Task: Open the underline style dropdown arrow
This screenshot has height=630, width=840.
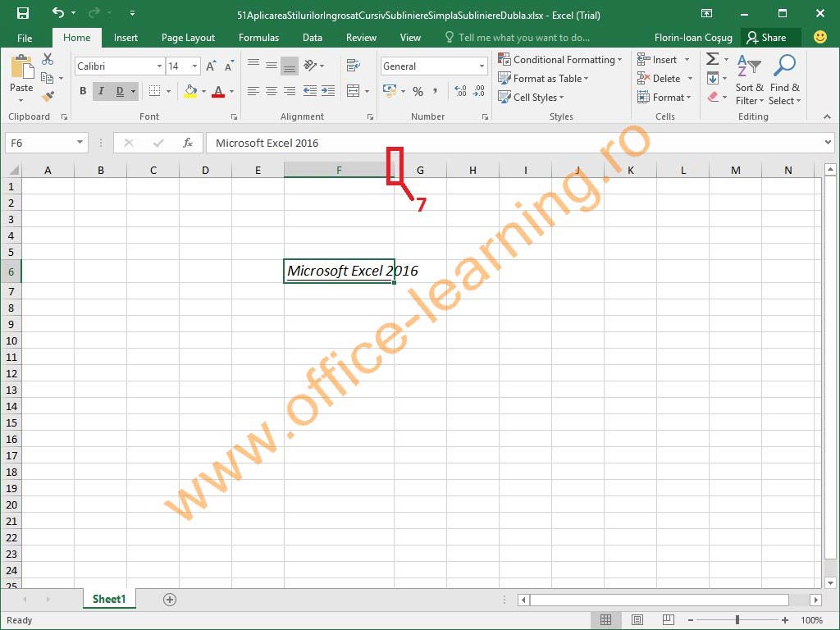Action: pyautogui.click(x=133, y=91)
